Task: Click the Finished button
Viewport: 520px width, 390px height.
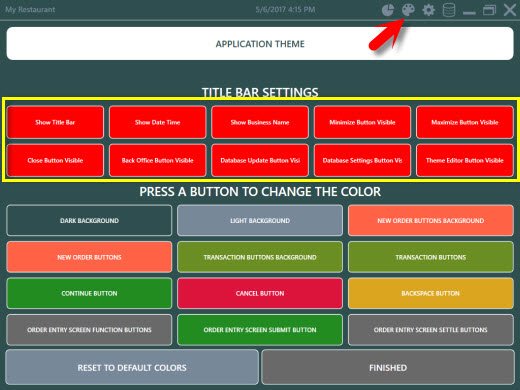Action: 388,367
